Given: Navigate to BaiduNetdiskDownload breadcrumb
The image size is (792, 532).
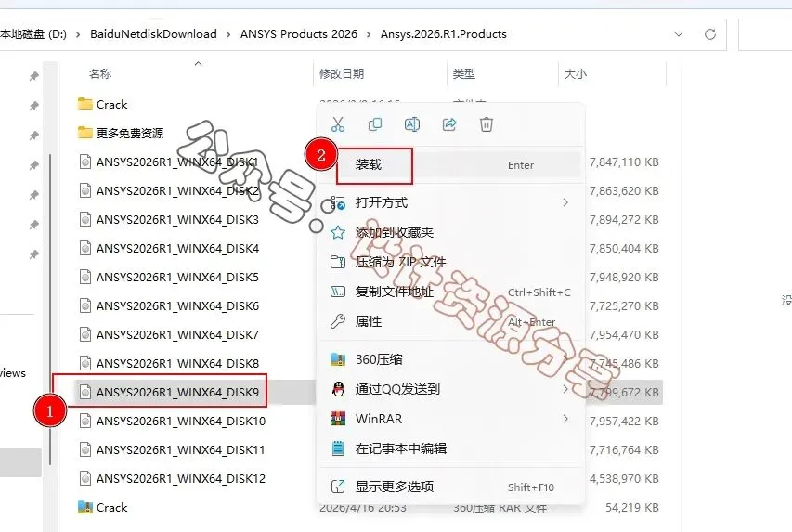Looking at the screenshot, I should tap(153, 34).
